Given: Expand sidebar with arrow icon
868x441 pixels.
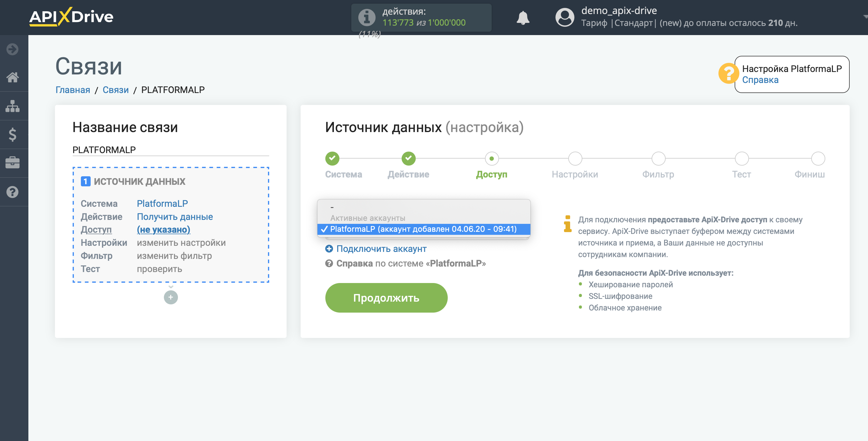Looking at the screenshot, I should click(13, 49).
